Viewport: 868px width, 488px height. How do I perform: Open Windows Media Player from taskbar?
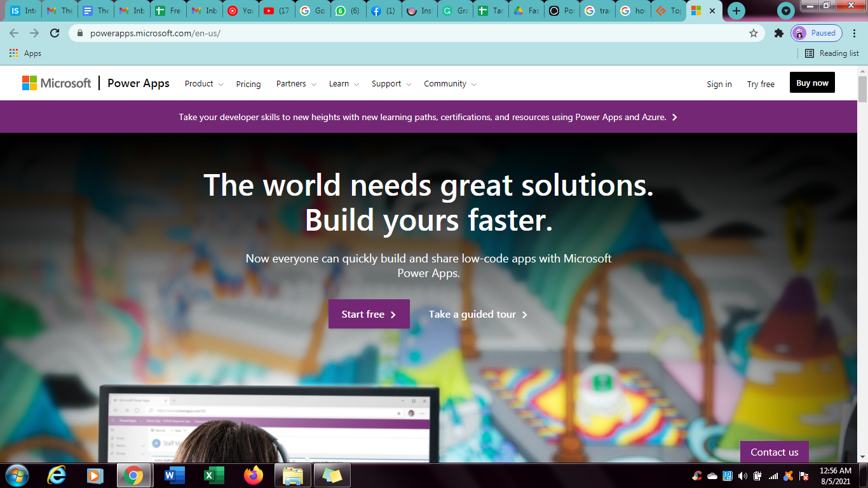click(95, 475)
